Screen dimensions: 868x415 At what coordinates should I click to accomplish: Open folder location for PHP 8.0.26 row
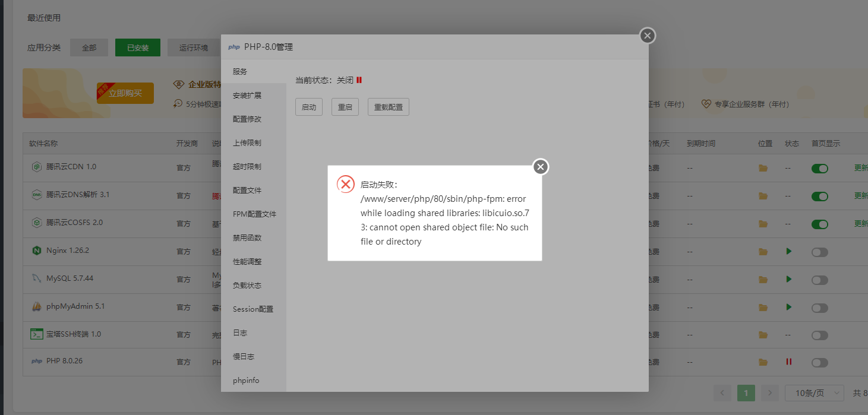point(763,362)
